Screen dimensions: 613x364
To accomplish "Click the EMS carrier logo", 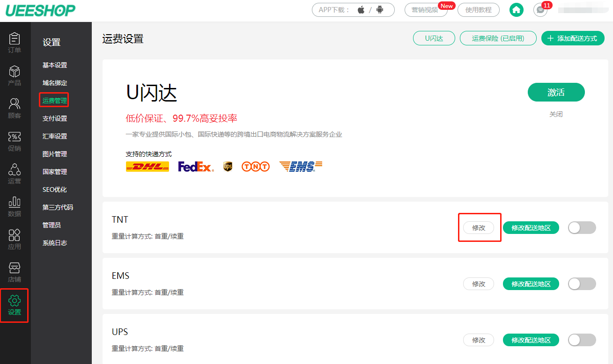I will 301,166.
